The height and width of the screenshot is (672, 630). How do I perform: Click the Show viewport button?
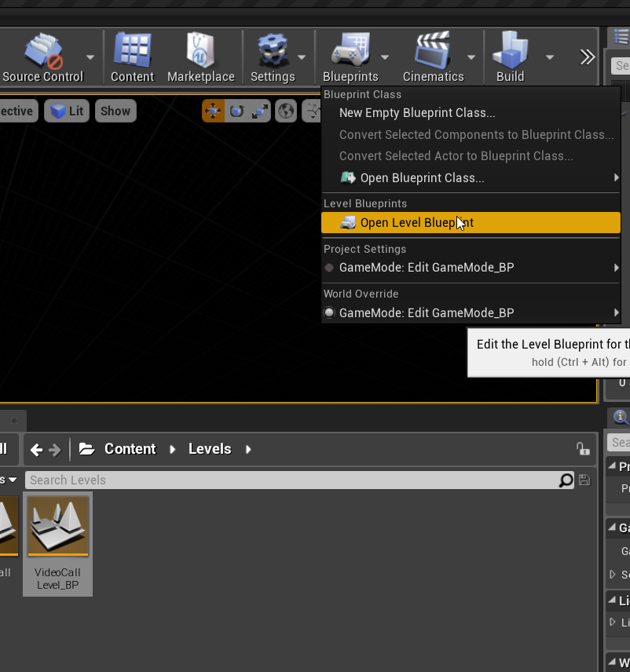[x=115, y=111]
